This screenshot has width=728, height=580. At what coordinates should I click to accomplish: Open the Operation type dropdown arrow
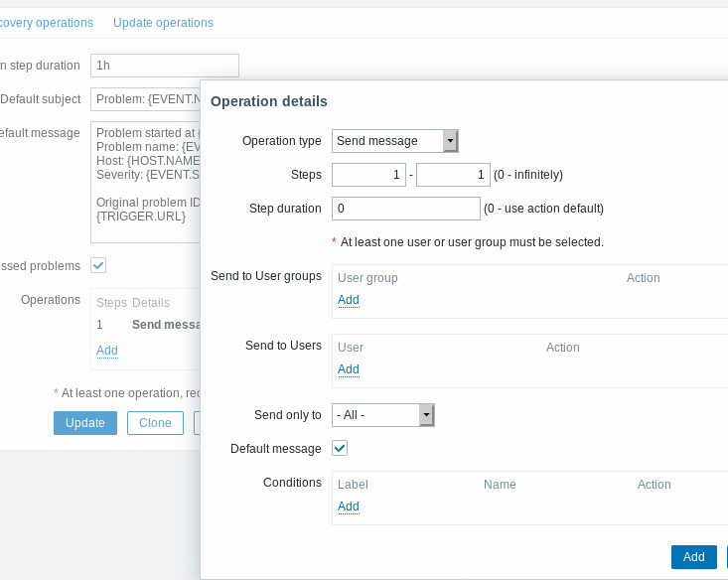coord(450,141)
